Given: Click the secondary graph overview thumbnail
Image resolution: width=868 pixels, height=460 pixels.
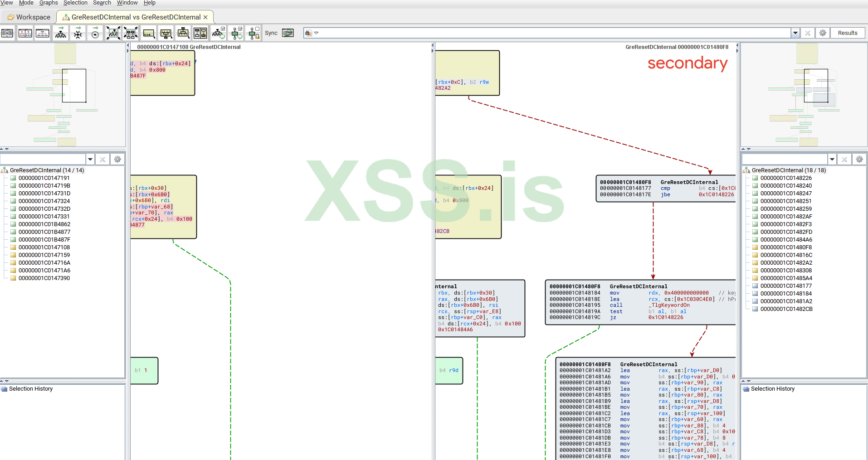Looking at the screenshot, I should pyautogui.click(x=804, y=95).
